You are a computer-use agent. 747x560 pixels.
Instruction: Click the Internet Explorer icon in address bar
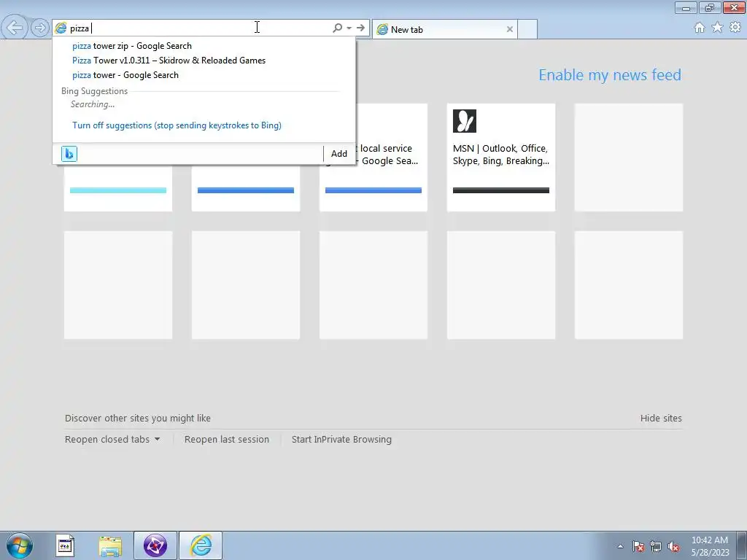tap(61, 28)
